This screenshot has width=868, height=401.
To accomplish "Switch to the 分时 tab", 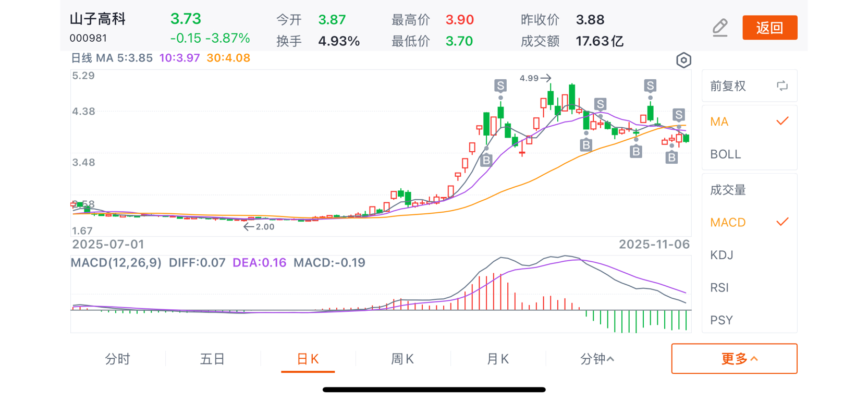I will [x=118, y=359].
